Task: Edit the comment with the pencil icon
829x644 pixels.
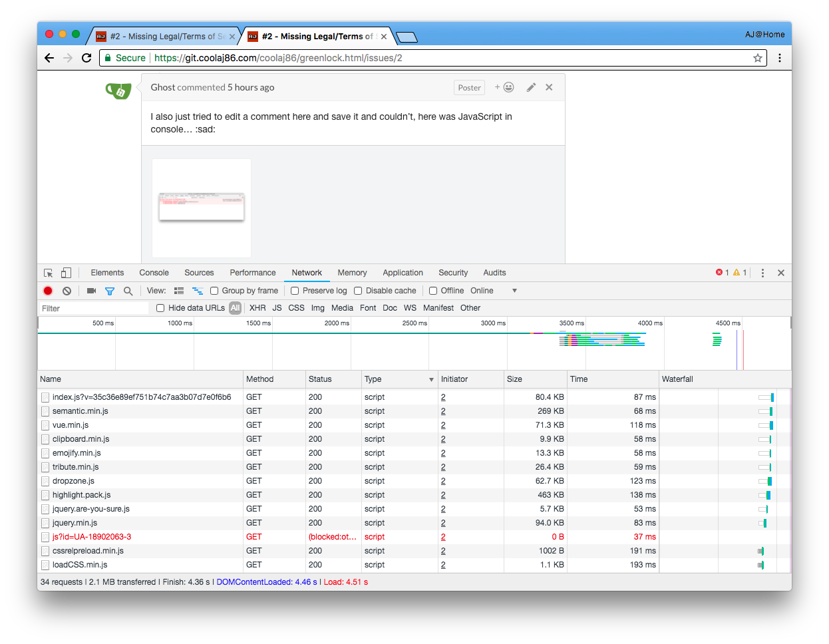Action: pos(531,87)
